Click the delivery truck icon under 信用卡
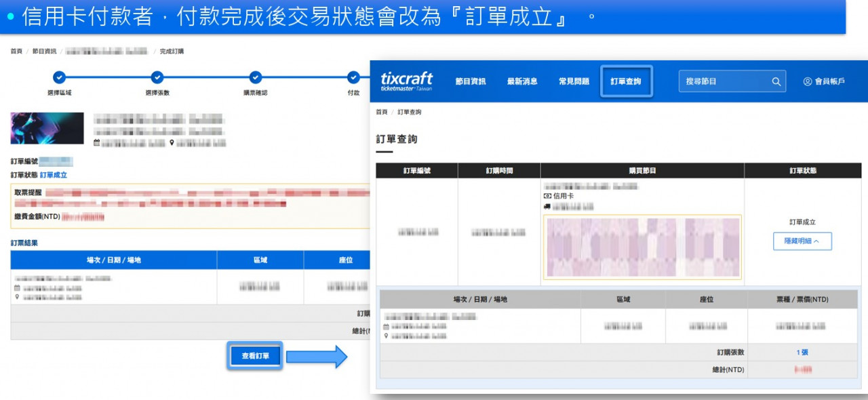Image resolution: width=868 pixels, height=400 pixels. click(547, 206)
